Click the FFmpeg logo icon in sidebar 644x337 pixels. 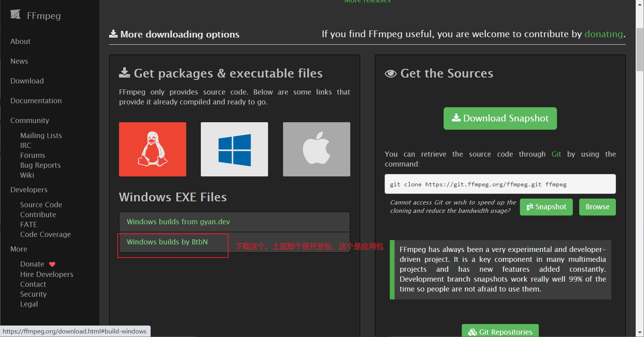click(15, 15)
